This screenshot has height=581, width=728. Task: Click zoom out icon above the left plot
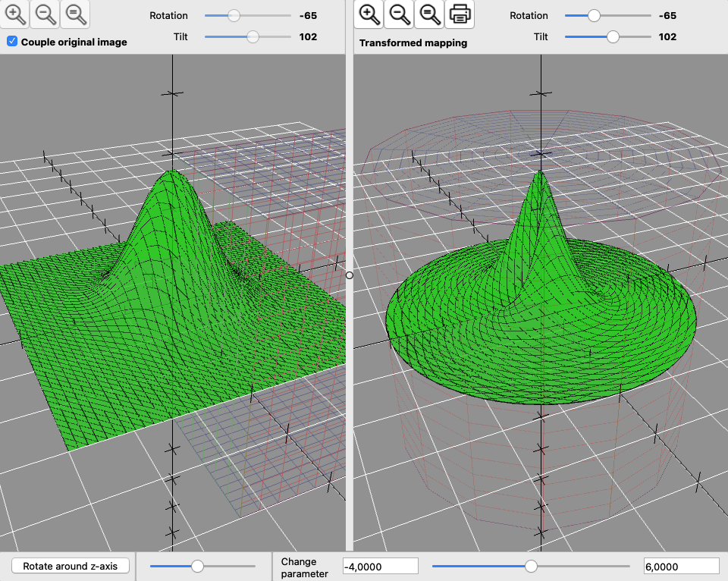pyautogui.click(x=45, y=14)
